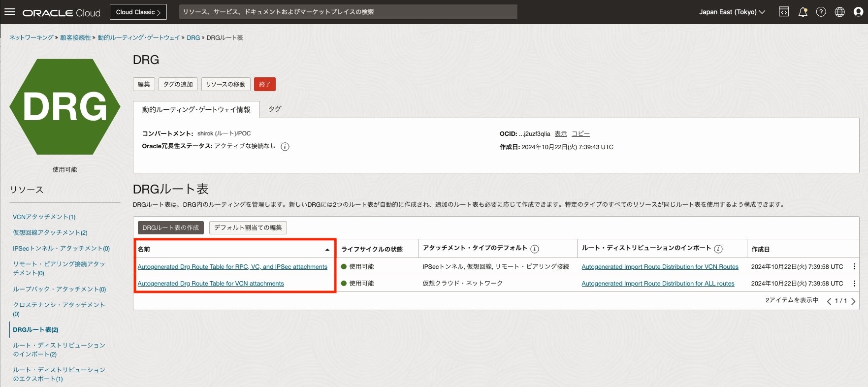
Task: Go to previous page of results
Action: pyautogui.click(x=829, y=301)
